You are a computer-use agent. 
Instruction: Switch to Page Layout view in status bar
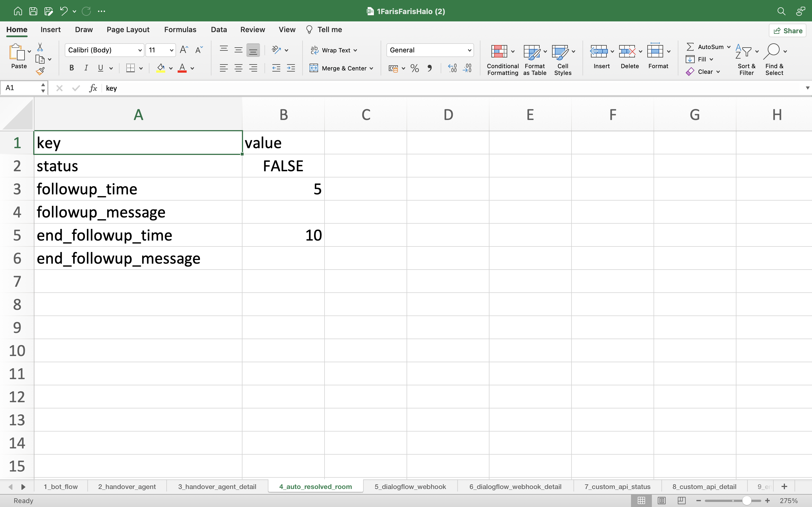[661, 500]
